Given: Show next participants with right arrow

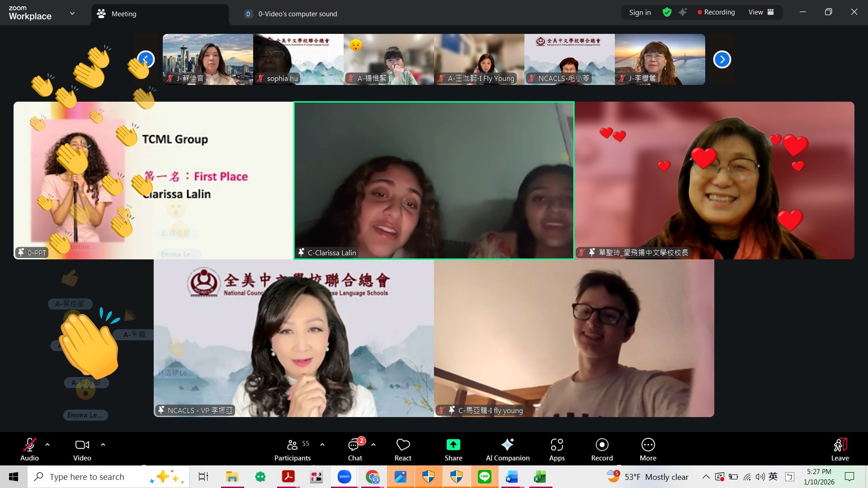Looking at the screenshot, I should tap(722, 60).
